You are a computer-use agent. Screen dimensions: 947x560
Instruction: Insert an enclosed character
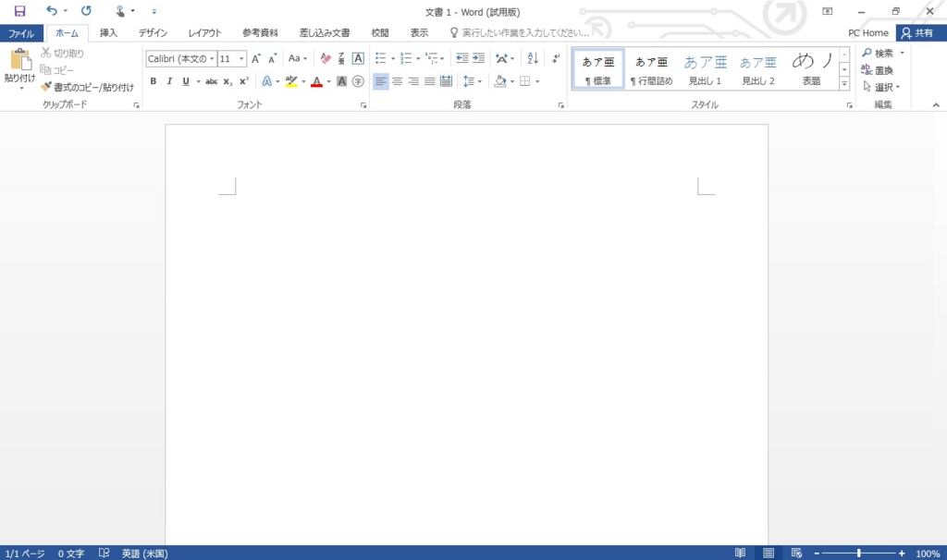358,81
